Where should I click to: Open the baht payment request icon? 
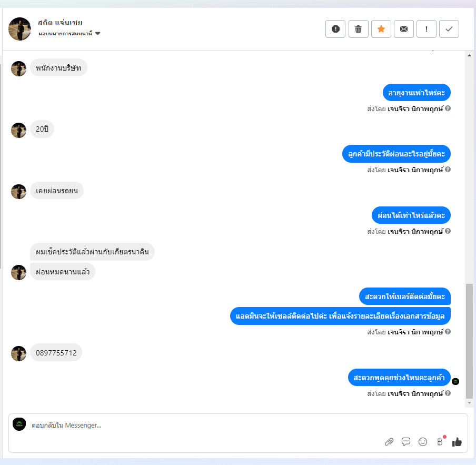(440, 442)
